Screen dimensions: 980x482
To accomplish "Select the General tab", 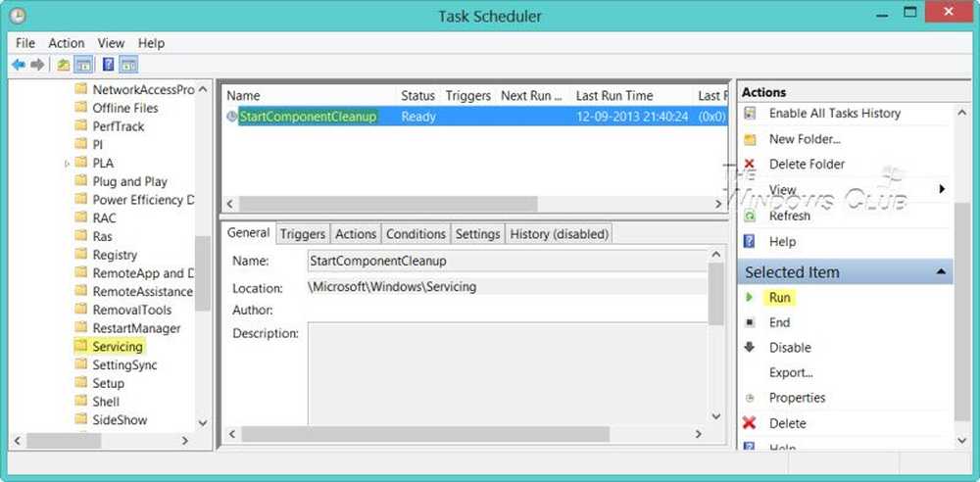I will [248, 232].
